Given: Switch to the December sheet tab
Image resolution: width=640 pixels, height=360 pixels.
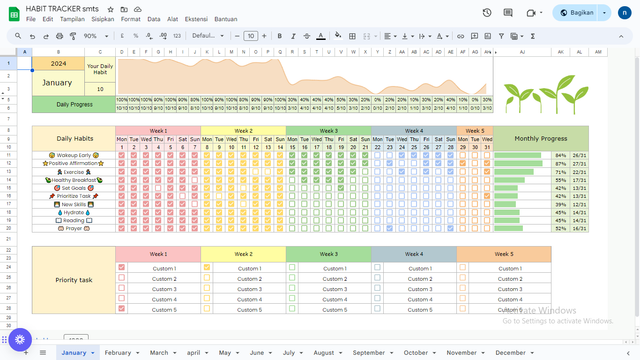Looking at the screenshot, I should point(510,353).
